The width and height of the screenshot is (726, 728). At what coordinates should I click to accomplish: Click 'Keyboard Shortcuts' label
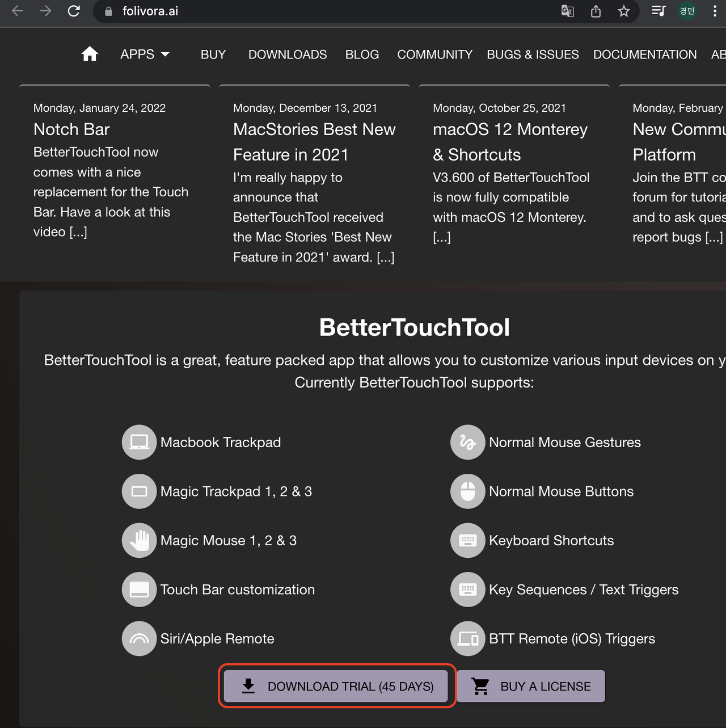click(x=551, y=541)
